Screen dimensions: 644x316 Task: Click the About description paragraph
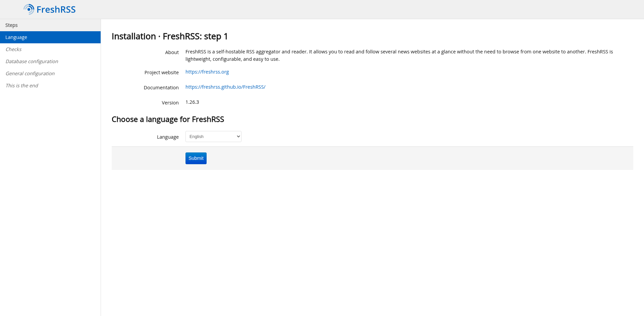(x=399, y=55)
